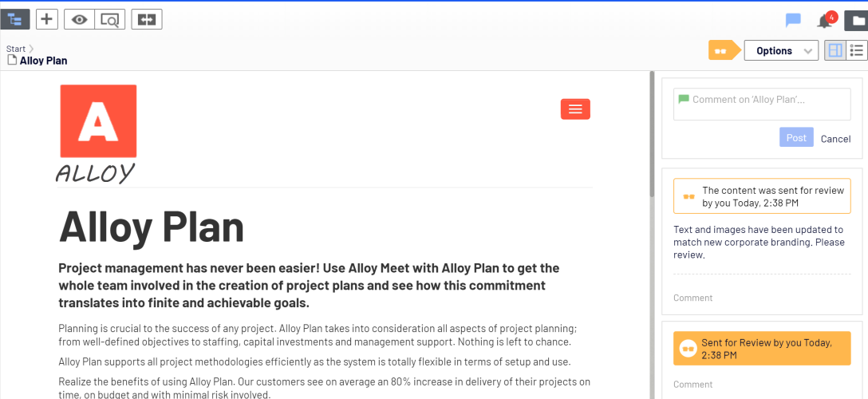Open the view settings magnifier icon

click(x=109, y=19)
